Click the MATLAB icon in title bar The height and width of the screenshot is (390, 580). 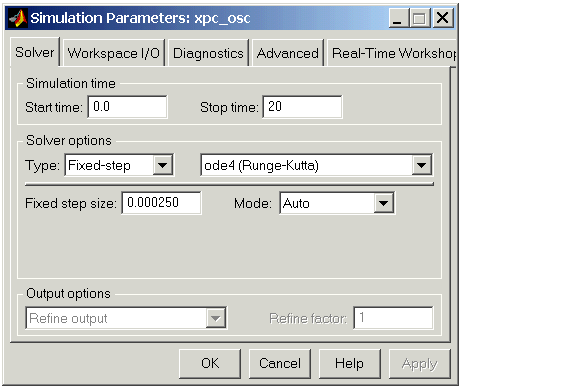point(17,18)
